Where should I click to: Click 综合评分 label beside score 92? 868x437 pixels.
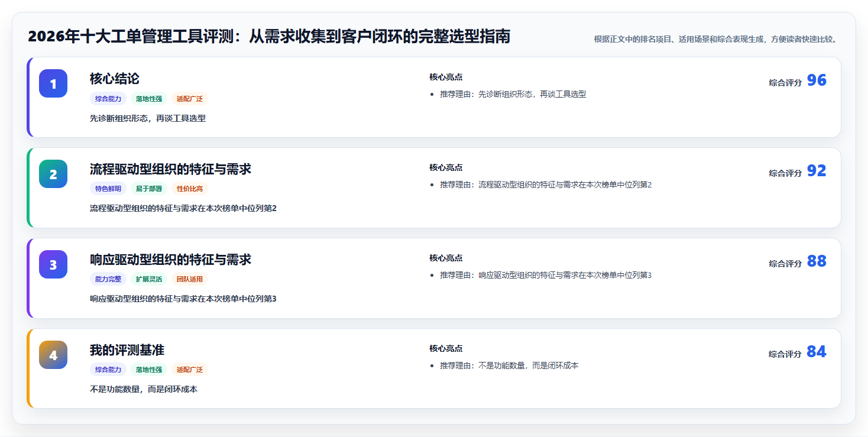(x=785, y=173)
